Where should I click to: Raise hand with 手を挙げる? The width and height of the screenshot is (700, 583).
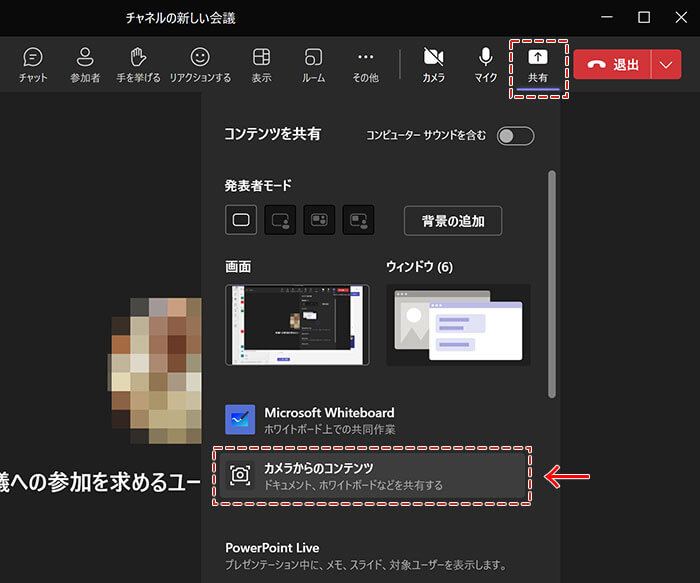coord(138,65)
